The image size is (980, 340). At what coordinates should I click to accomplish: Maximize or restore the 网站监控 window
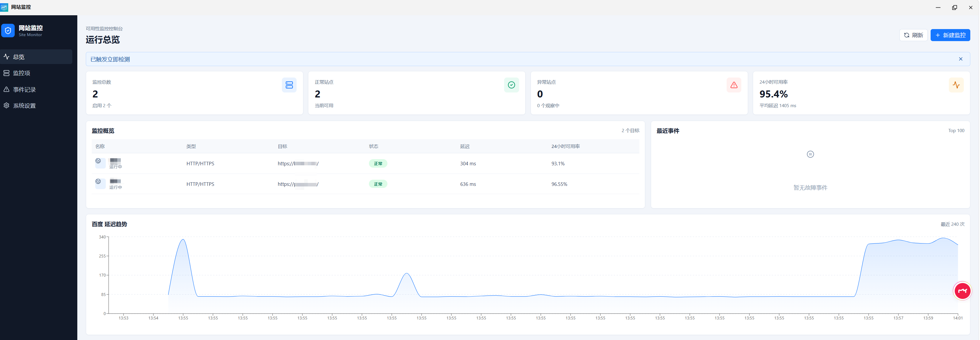(954, 7)
